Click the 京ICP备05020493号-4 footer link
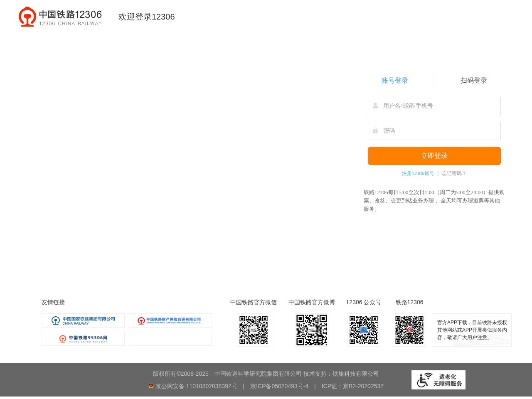532x399 pixels. (x=279, y=386)
